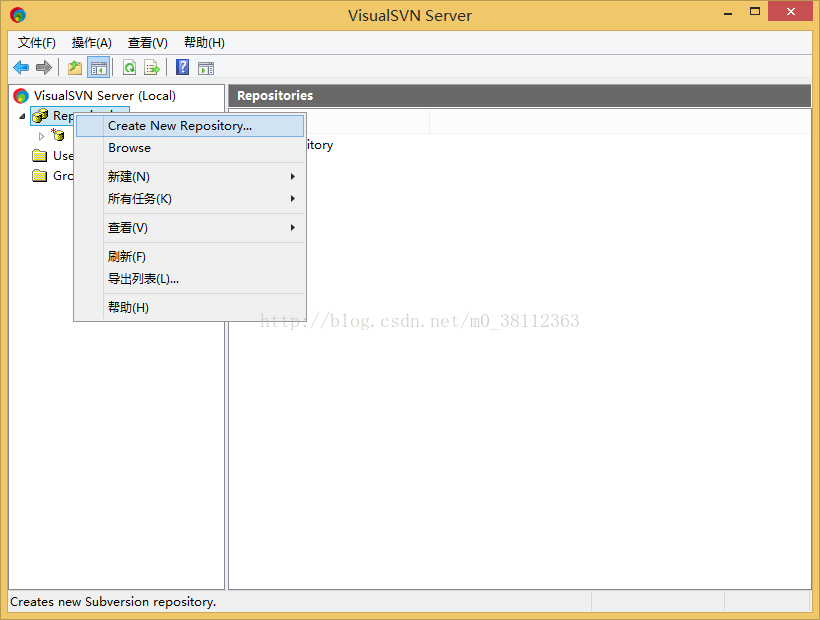Select the VisualSVN Server (Local) root node
The image size is (820, 620).
pos(105,96)
